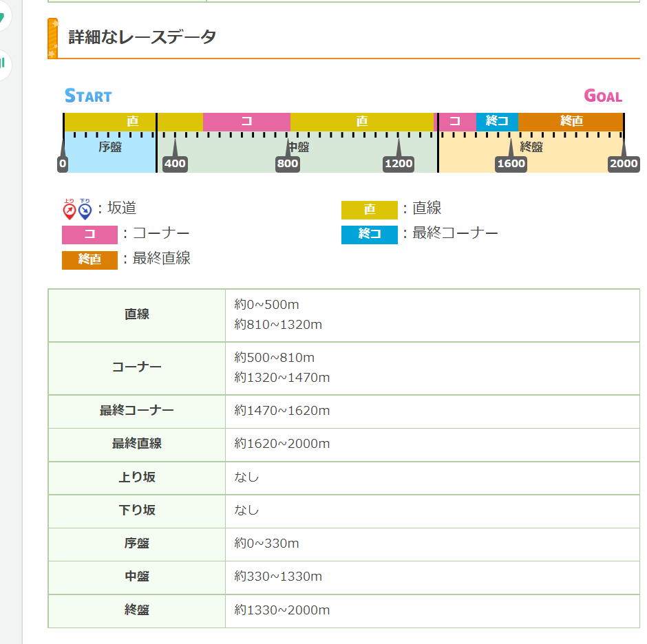The image size is (647, 644).
Task: Select the 1600 distance marker on course
Action: [511, 164]
